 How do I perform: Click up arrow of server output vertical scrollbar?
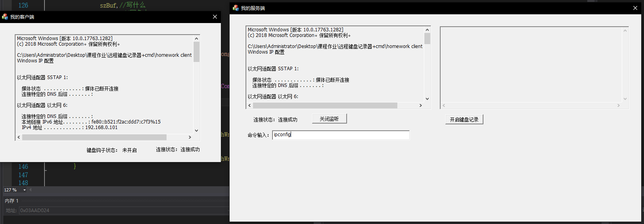tap(427, 30)
